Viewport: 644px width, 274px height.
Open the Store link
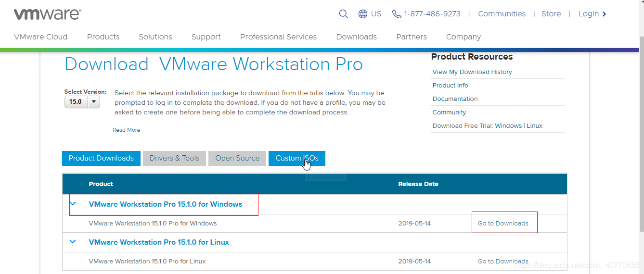click(x=551, y=14)
